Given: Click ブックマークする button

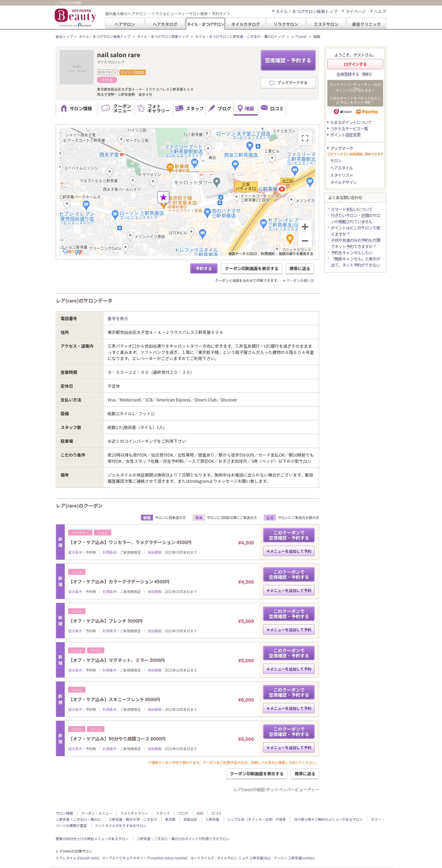Looking at the screenshot, I should pos(288,83).
